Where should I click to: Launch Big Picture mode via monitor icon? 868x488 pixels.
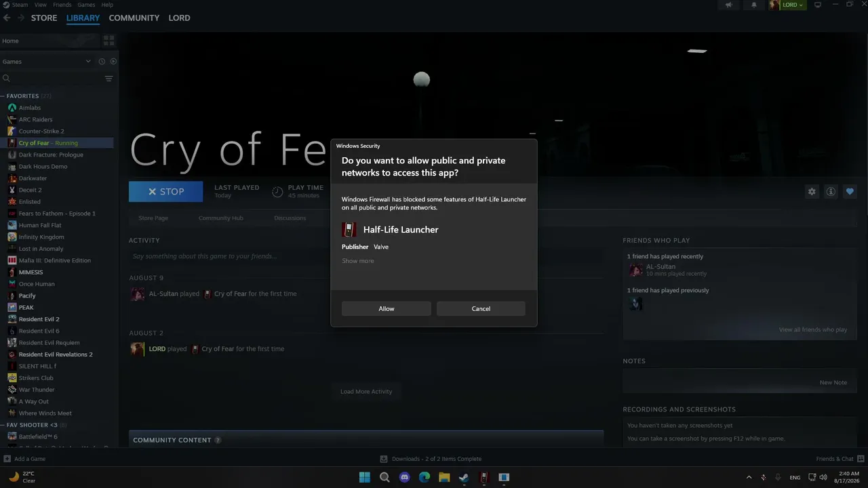817,5
